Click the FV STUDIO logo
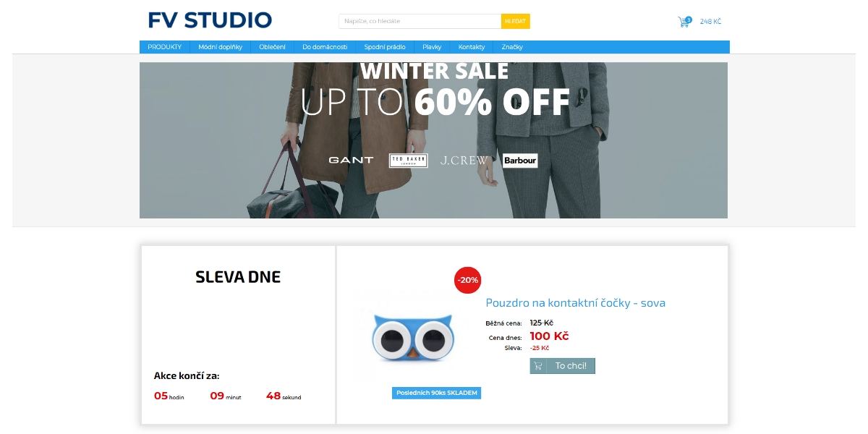The height and width of the screenshot is (434, 868). click(x=210, y=20)
